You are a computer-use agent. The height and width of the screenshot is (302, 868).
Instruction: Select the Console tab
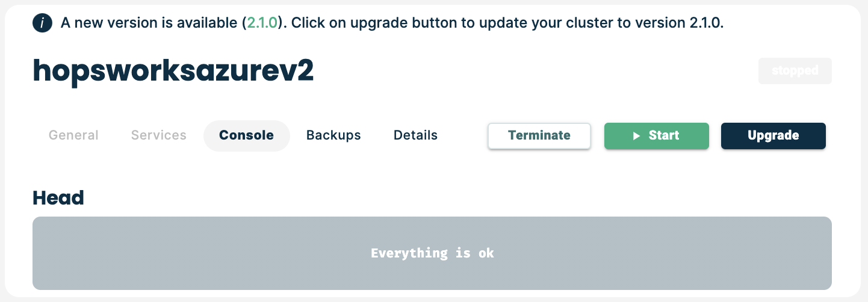pyautogui.click(x=247, y=135)
